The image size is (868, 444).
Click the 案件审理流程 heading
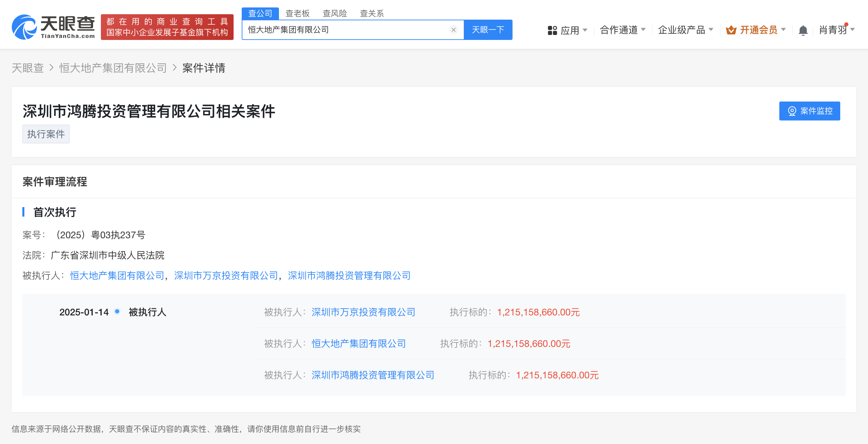[x=55, y=182]
